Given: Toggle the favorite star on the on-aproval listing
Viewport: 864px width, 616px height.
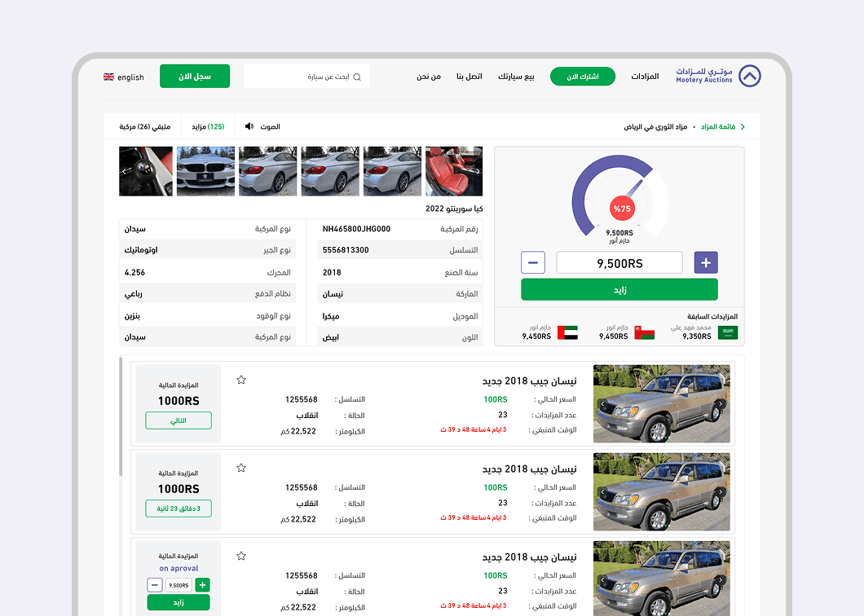Looking at the screenshot, I should [241, 555].
